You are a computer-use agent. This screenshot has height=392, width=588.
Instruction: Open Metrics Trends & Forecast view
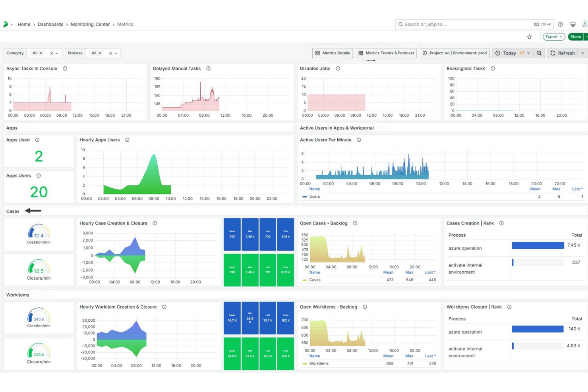(385, 53)
